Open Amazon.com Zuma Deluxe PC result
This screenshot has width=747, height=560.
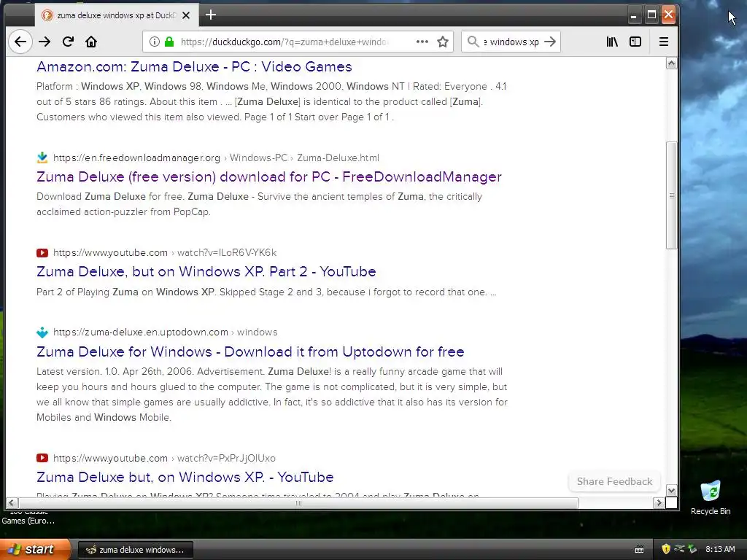pyautogui.click(x=194, y=66)
